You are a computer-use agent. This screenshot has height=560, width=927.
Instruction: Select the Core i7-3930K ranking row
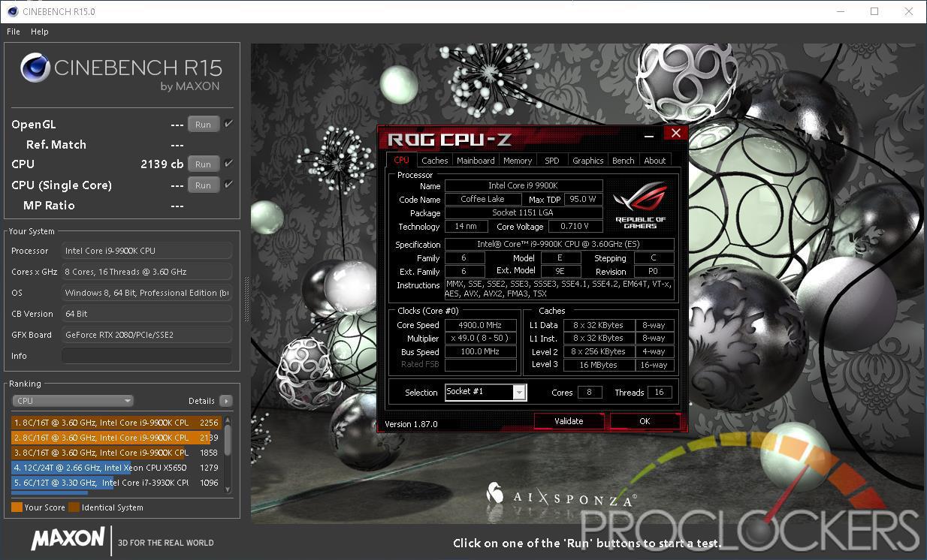(x=116, y=483)
